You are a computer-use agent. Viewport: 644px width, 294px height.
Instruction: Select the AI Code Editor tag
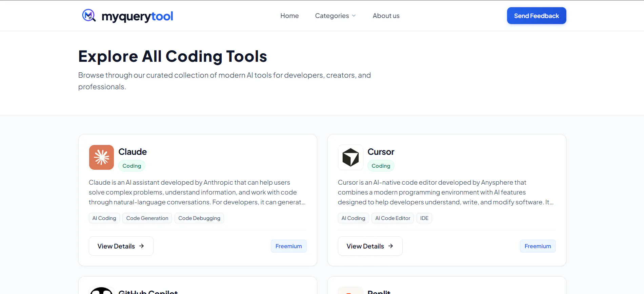click(393, 218)
